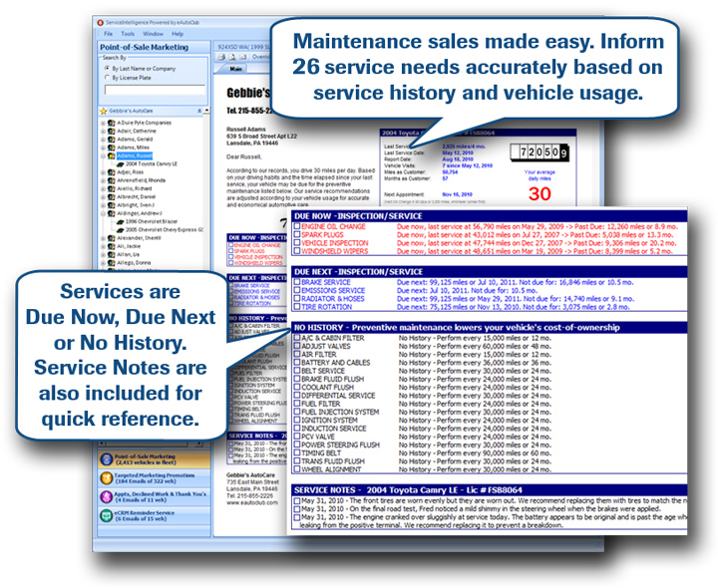Click the www.eautoclub.com link in letter
This screenshot has width=718, height=588.
point(252,502)
